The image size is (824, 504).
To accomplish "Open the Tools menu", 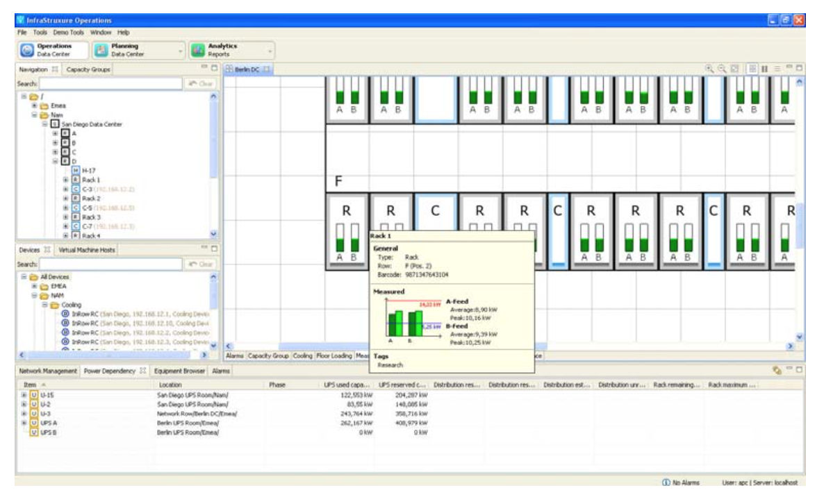I will [x=40, y=32].
